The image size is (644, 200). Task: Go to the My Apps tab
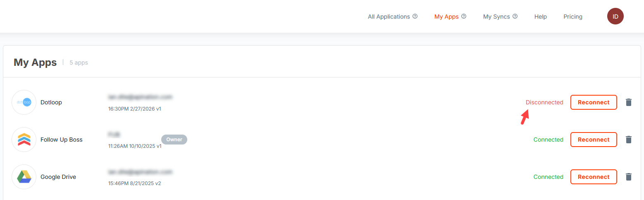coord(446,17)
